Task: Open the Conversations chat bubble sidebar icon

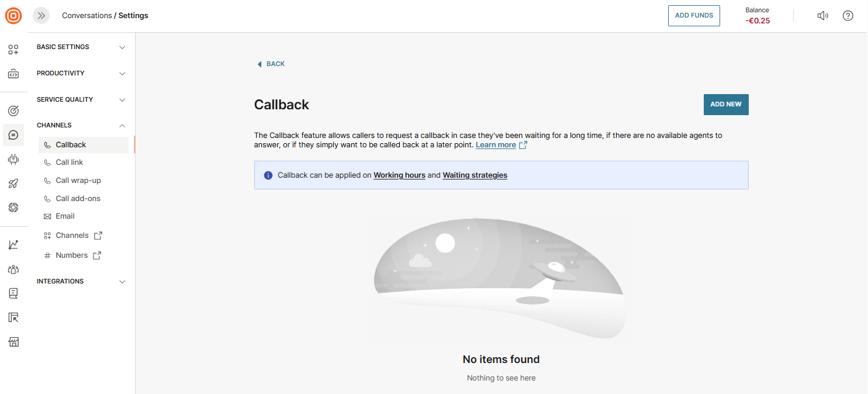Action: tap(13, 135)
